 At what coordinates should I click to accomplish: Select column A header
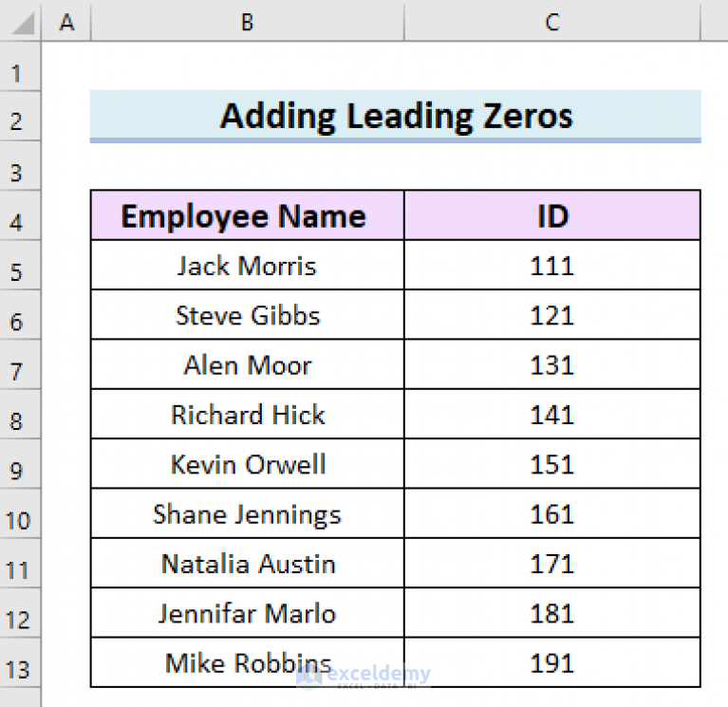(x=66, y=22)
